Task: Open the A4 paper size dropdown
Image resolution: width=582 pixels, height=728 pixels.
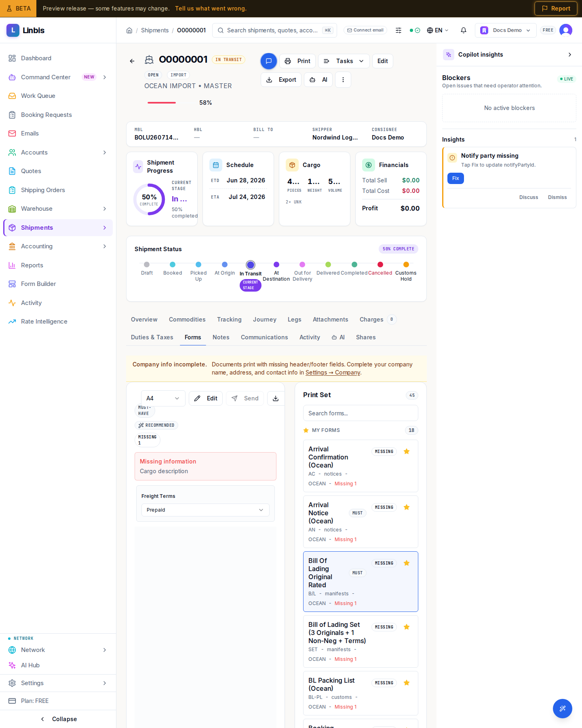Action: (163, 398)
